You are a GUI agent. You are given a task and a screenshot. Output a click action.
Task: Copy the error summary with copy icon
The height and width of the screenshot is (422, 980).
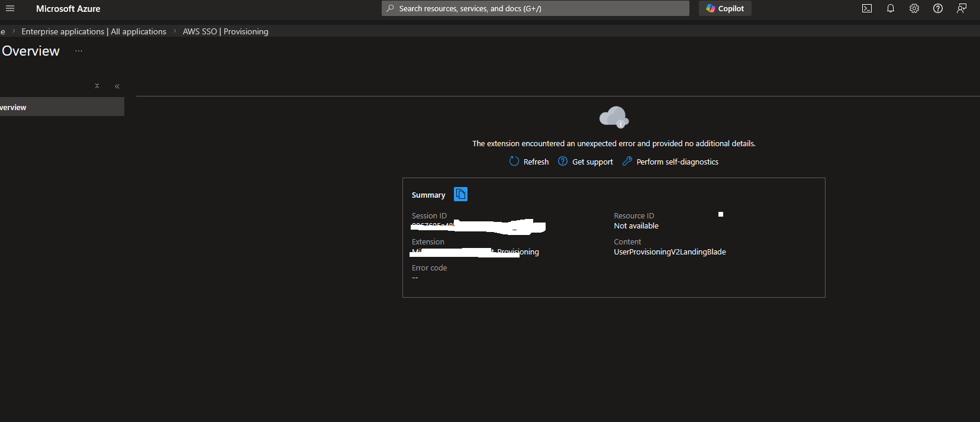click(460, 194)
